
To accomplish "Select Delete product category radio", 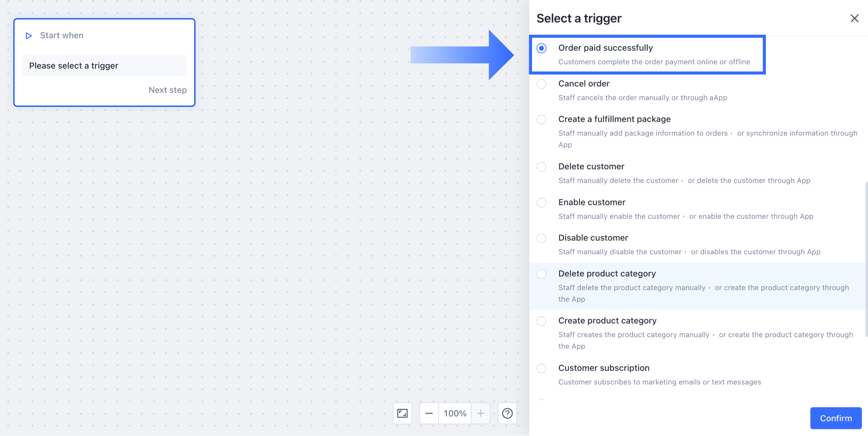I will [x=541, y=274].
